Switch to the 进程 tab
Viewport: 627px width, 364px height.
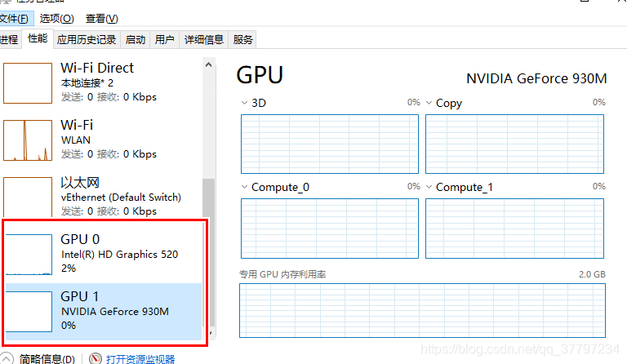[10, 39]
